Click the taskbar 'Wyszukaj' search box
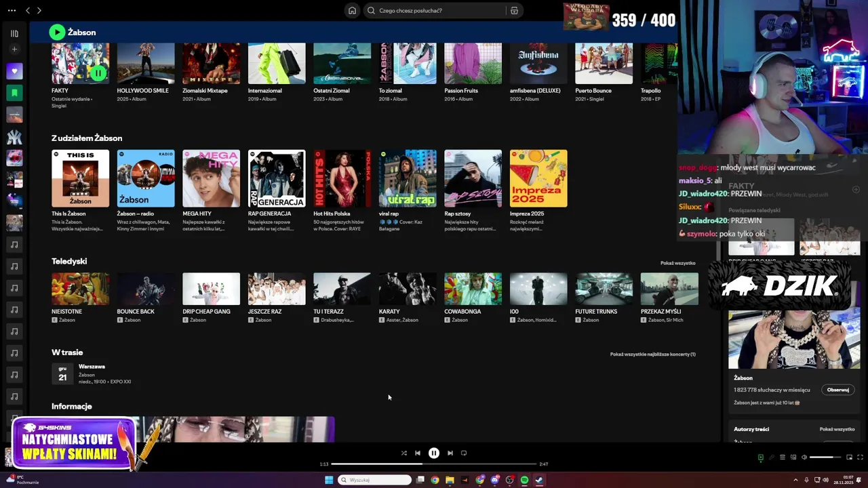Image resolution: width=868 pixels, height=488 pixels. pyautogui.click(x=374, y=480)
